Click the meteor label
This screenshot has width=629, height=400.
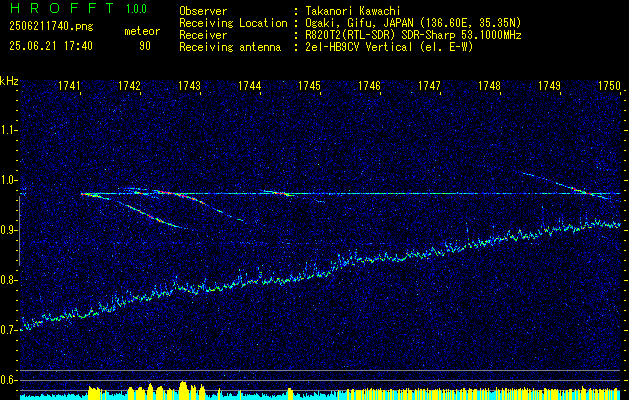pos(142,31)
